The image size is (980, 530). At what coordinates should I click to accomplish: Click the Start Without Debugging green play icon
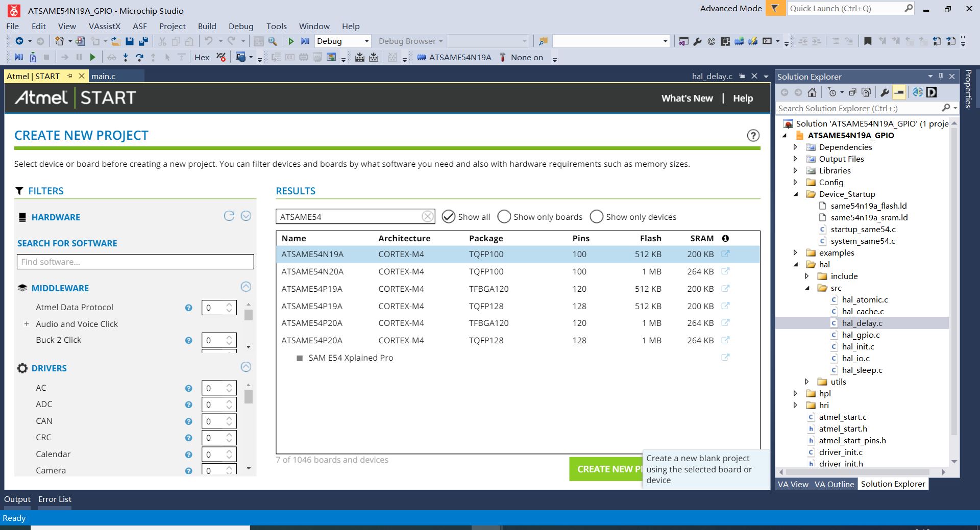(x=291, y=41)
